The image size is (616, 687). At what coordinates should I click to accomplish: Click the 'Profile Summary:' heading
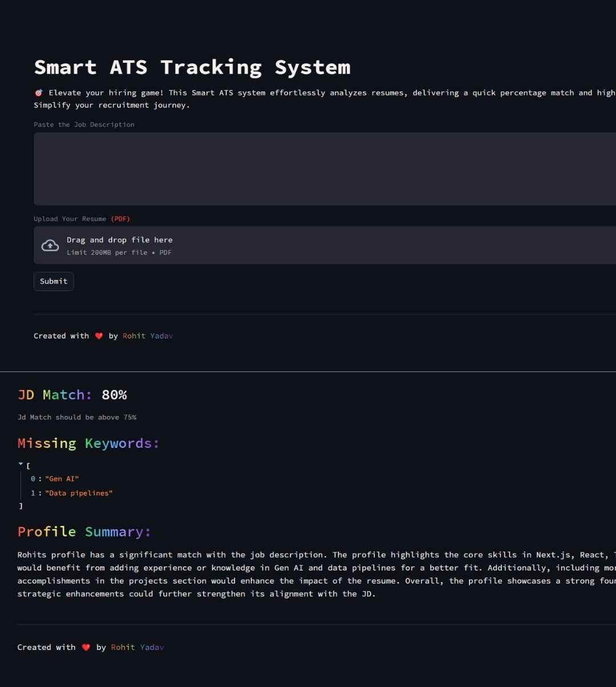click(84, 532)
